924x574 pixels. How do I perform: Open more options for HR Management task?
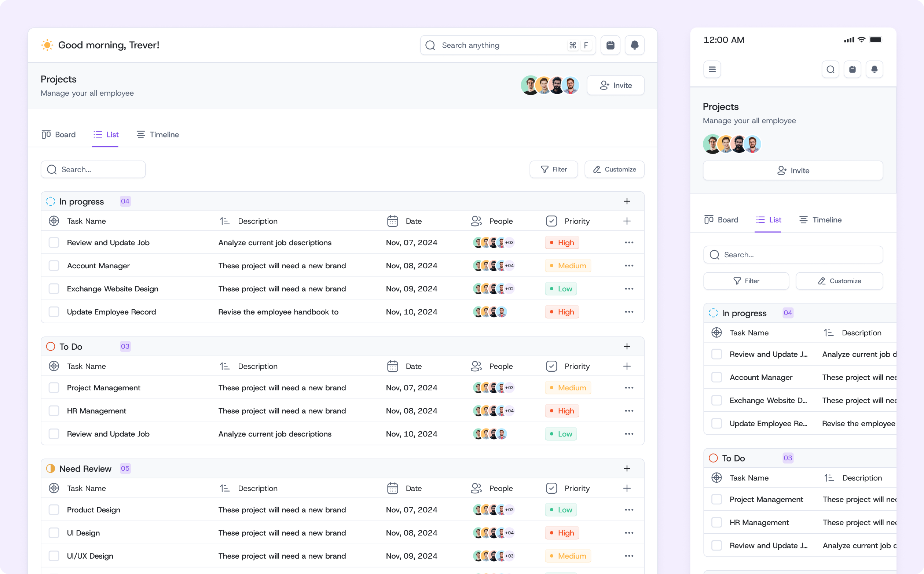click(628, 411)
